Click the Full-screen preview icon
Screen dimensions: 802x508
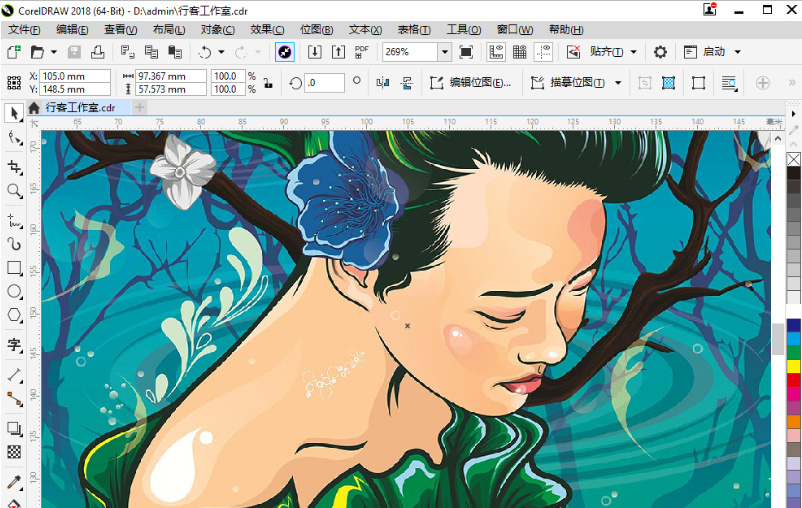point(466,52)
